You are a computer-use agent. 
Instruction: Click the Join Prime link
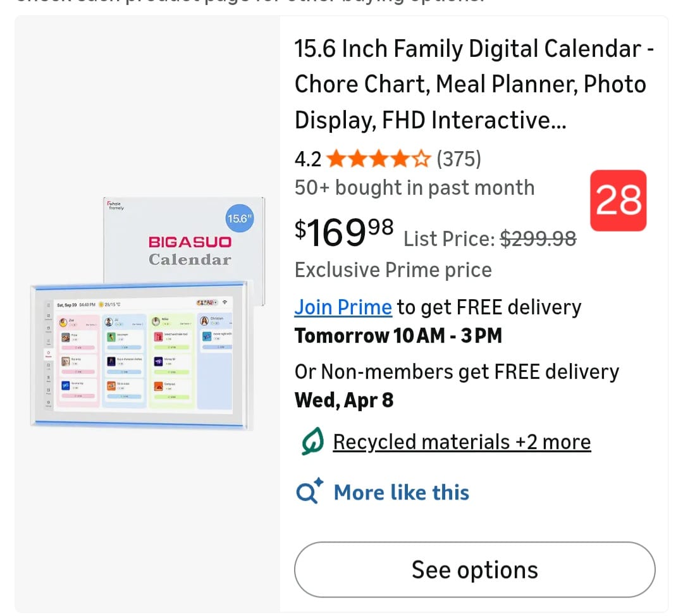click(x=343, y=307)
